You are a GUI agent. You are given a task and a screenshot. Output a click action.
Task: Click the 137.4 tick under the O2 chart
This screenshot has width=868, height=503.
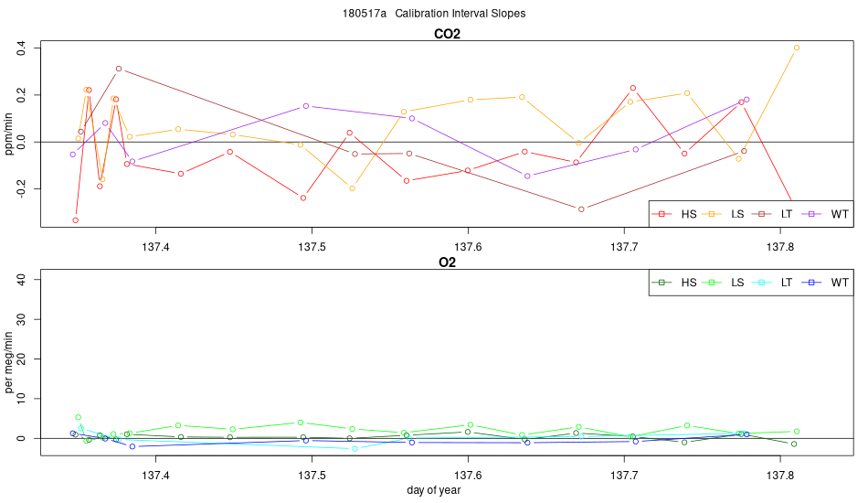156,476
